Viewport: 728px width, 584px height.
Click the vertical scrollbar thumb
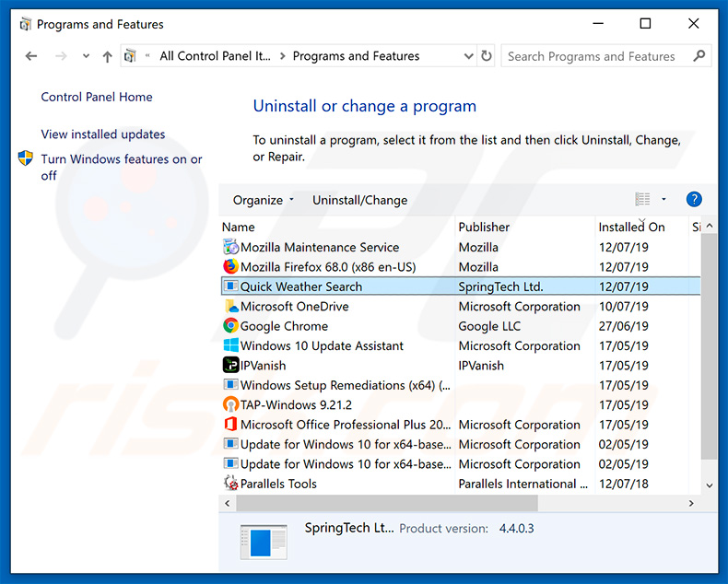pos(709,346)
